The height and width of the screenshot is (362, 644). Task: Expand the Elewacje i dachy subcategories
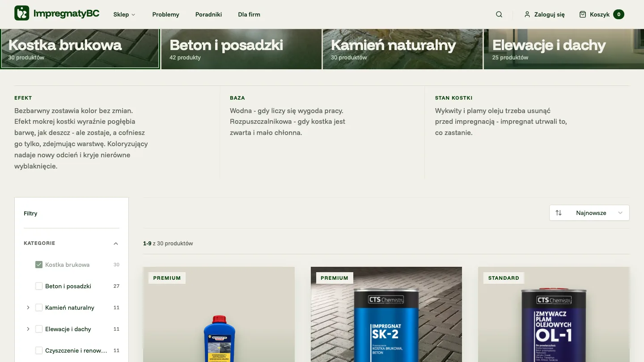point(28,329)
